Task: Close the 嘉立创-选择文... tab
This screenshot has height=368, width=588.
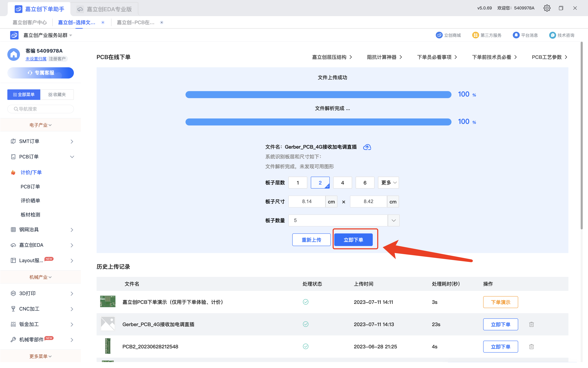Action: click(x=103, y=22)
